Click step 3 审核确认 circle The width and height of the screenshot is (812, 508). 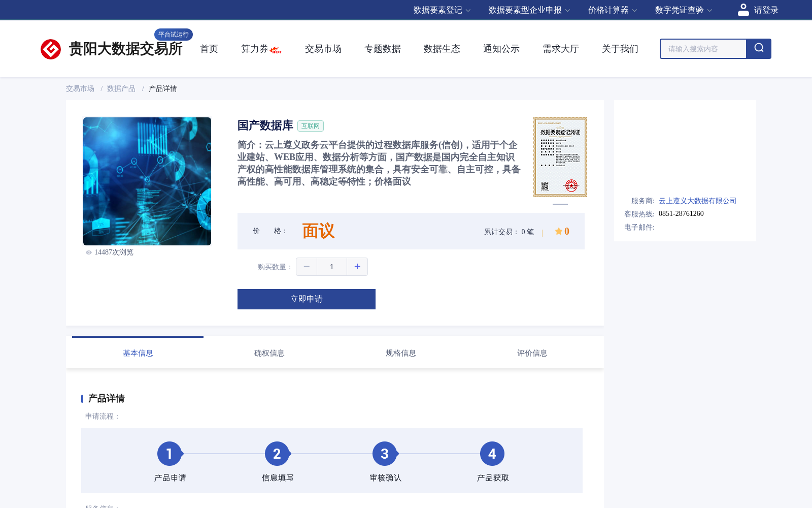coord(385,454)
